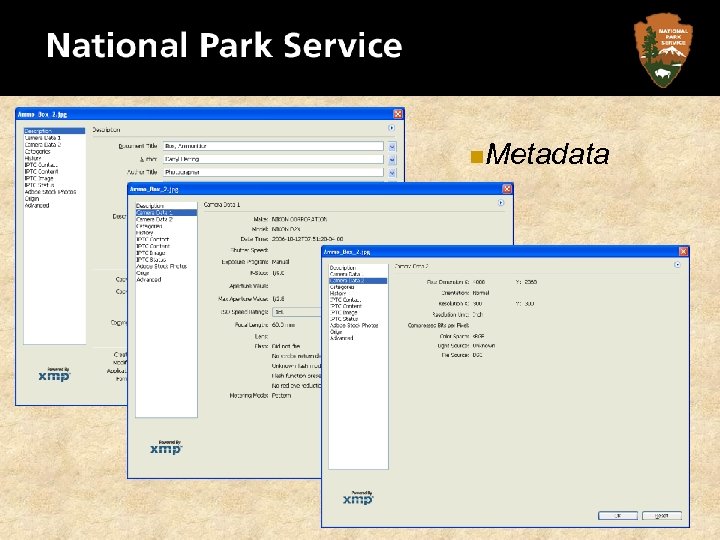This screenshot has height=540, width=720.
Task: Select IPTC Content in the rearmost window's list
Action: (41, 171)
